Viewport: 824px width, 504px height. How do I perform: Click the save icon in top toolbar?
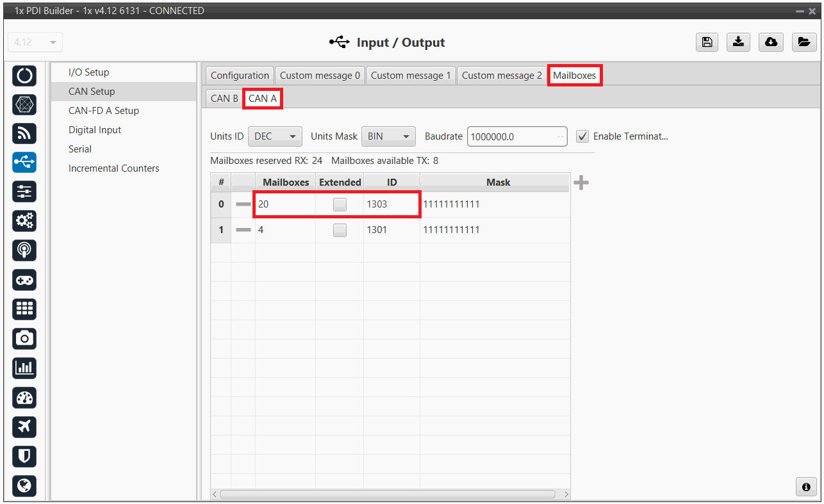pyautogui.click(x=707, y=42)
